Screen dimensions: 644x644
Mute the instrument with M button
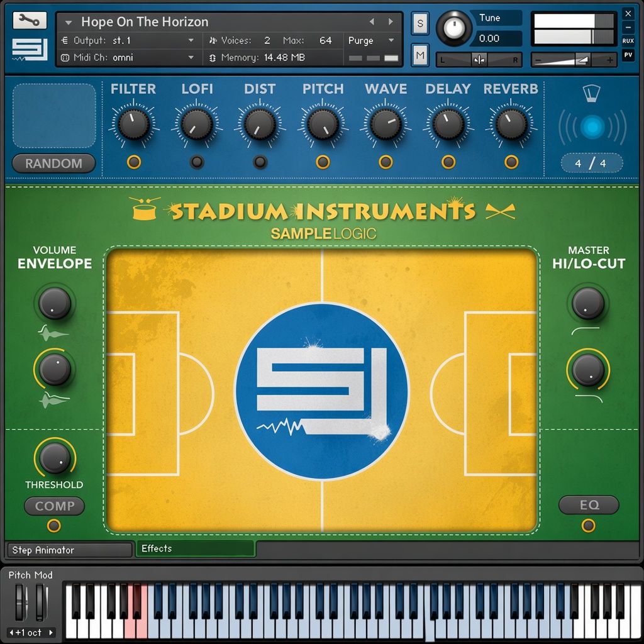click(x=419, y=55)
